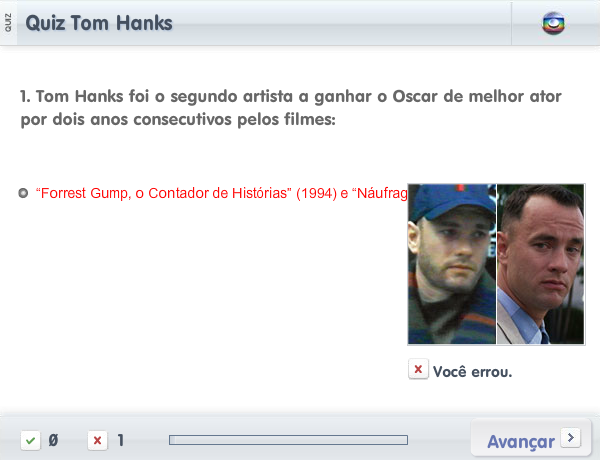Click the Quiz Tom Hanks title
Viewport: 600px width, 460px height.
[x=99, y=23]
